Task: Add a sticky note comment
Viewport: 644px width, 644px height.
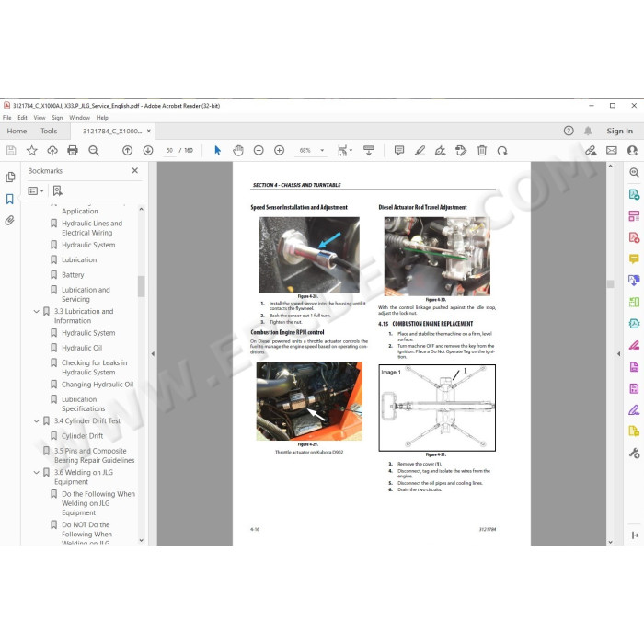Action: [x=398, y=151]
